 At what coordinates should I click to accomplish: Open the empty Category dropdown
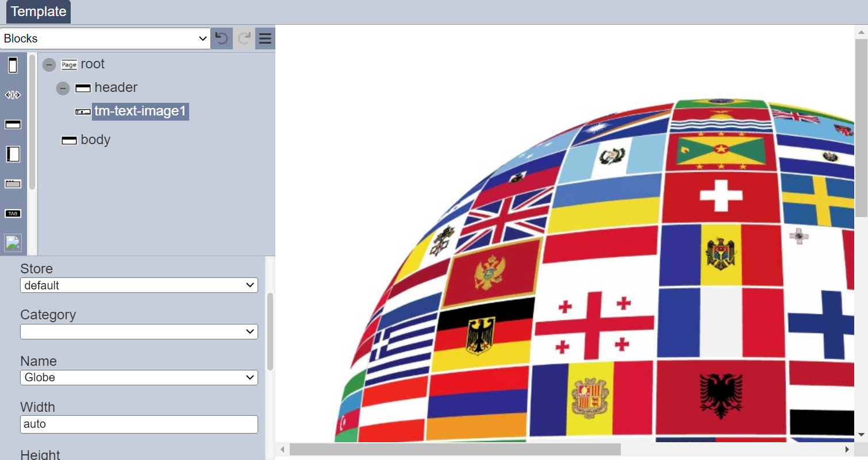click(x=139, y=331)
